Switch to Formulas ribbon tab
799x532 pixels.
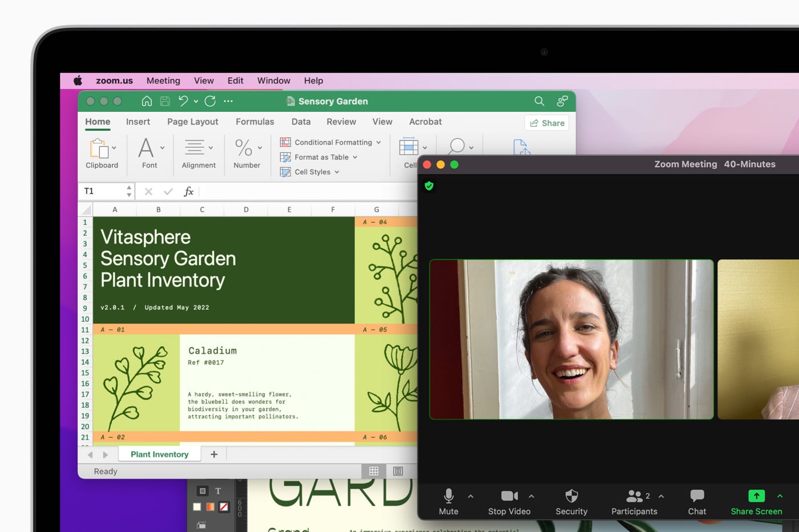pyautogui.click(x=255, y=122)
